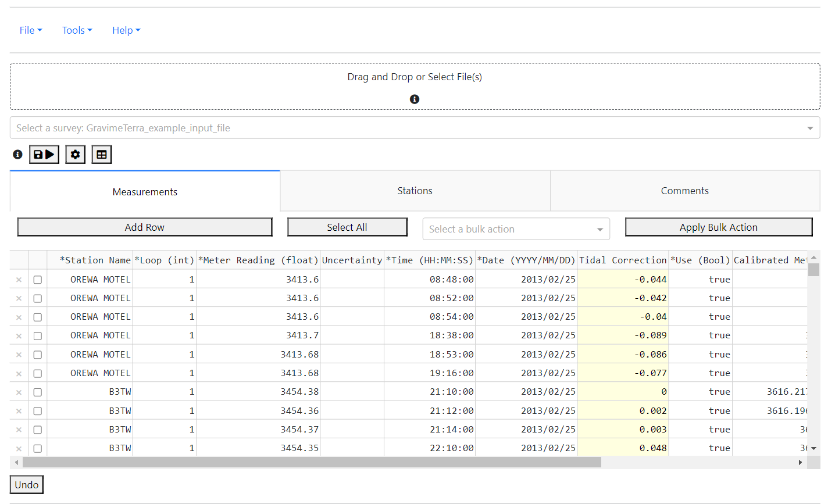Delete the B3TW 21:10:00 row

(x=19, y=392)
